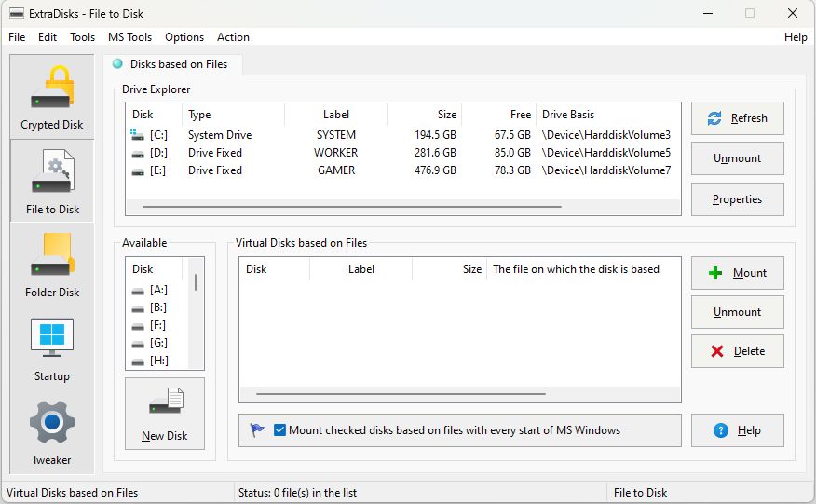Click the blue question mark Help button
816x504 pixels.
(x=737, y=430)
